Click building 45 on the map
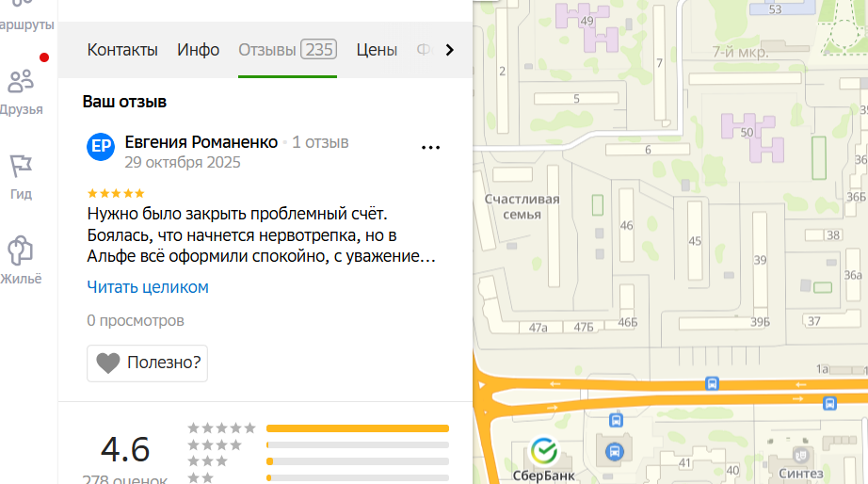Viewport: 868px width, 484px height. (x=695, y=241)
